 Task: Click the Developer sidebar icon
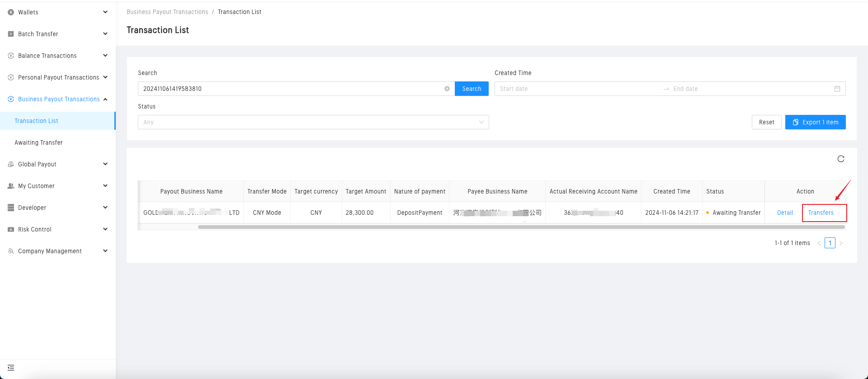pyautogui.click(x=11, y=208)
